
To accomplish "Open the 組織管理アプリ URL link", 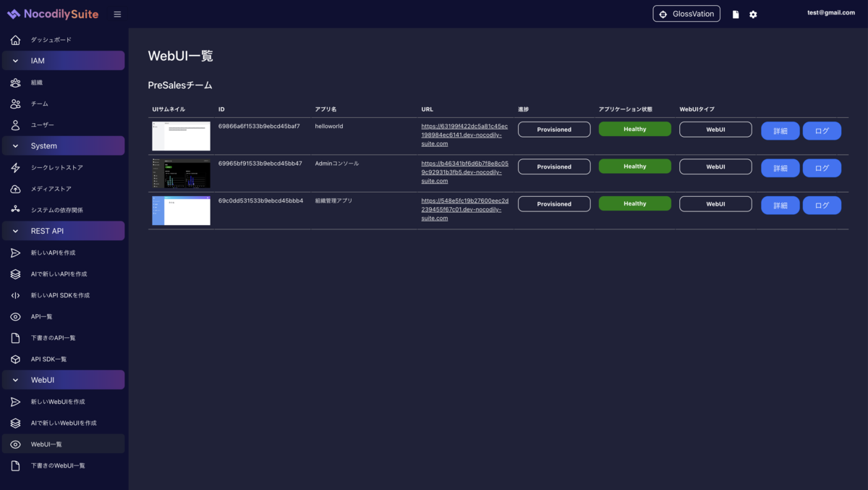I will (x=464, y=209).
